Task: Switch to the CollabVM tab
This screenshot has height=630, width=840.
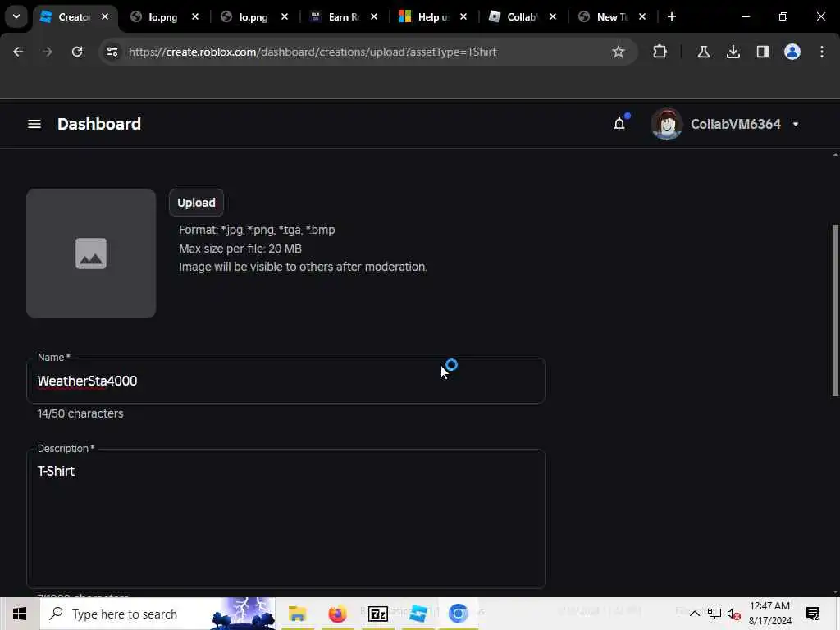Action: click(521, 17)
